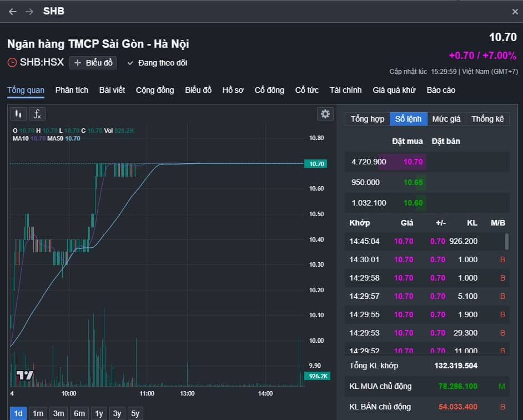Click the Đặt bán column header
Image resolution: width=523 pixels, height=420 pixels.
446,141
